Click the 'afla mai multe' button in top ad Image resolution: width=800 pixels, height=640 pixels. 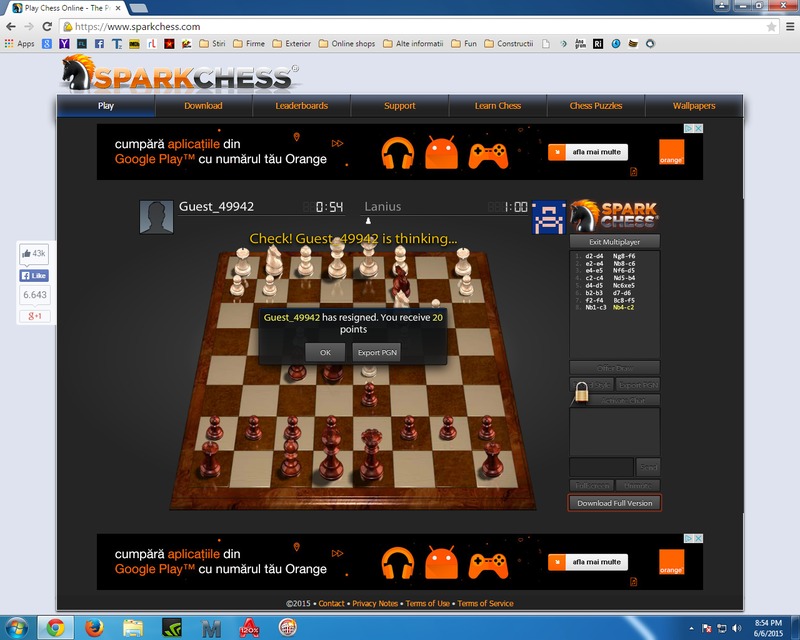pos(588,152)
